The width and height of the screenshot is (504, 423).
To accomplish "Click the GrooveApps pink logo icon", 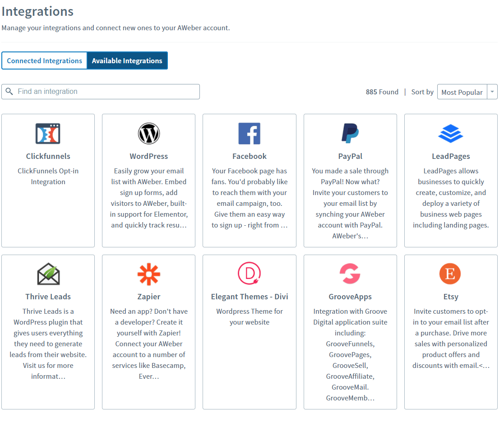I will [350, 274].
